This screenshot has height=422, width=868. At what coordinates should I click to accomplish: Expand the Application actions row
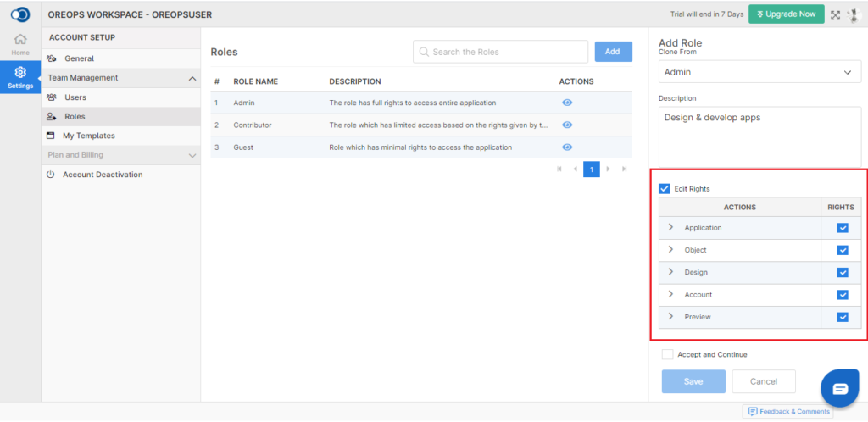pos(670,227)
